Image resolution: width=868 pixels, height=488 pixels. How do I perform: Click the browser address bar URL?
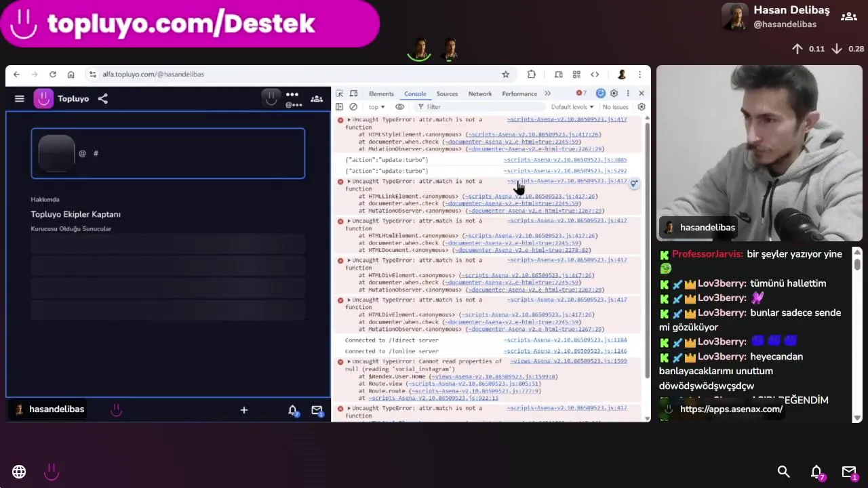point(153,75)
